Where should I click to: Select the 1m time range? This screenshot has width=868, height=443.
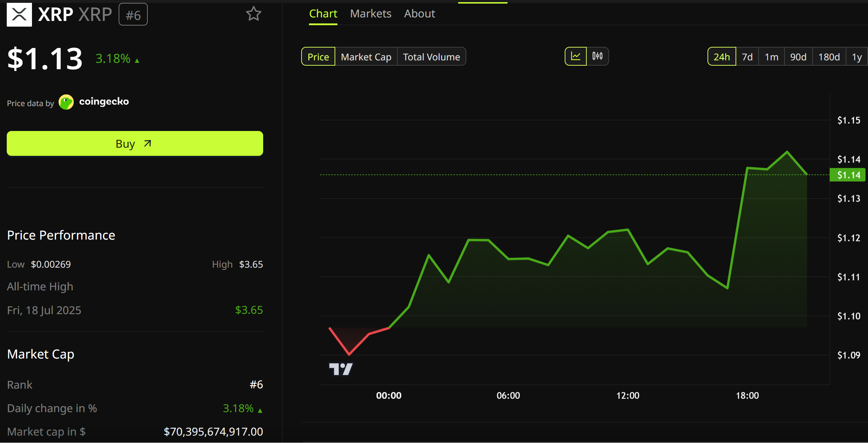pos(771,57)
